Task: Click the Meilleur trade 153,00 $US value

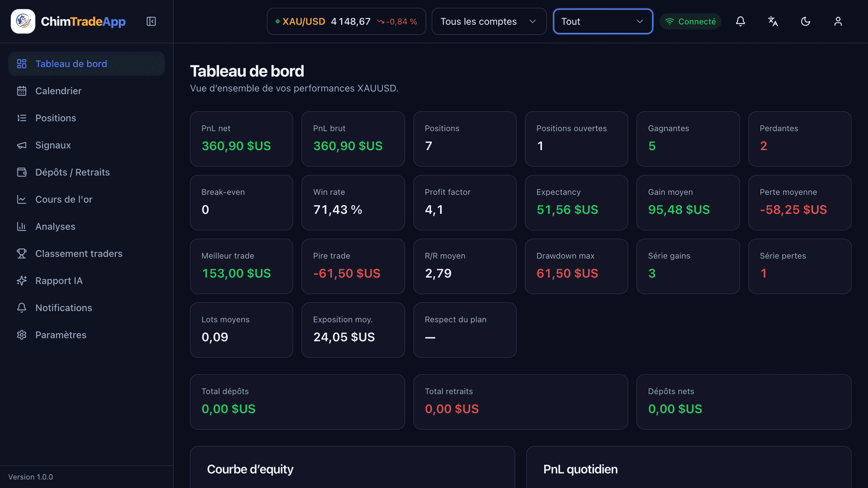Action: [x=236, y=274]
